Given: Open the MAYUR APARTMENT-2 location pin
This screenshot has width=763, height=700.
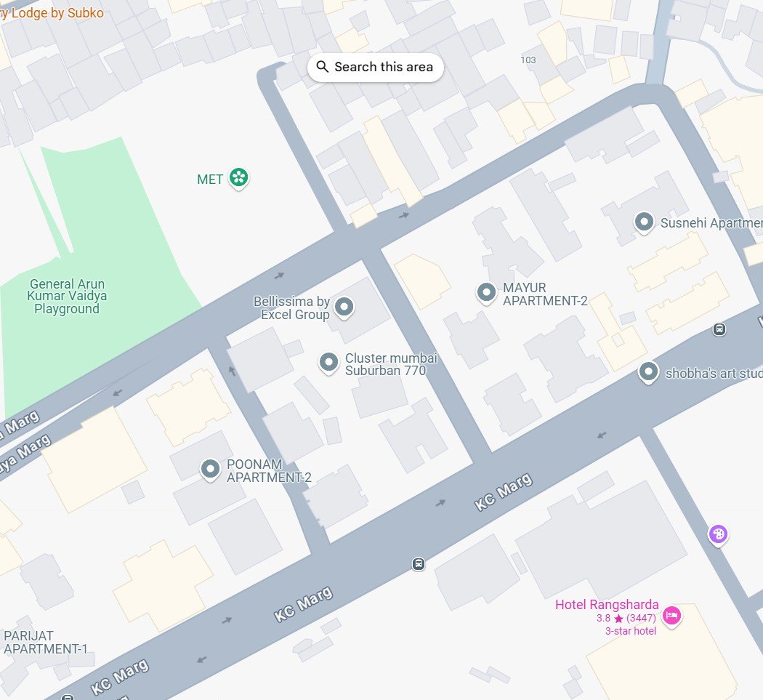Looking at the screenshot, I should tap(486, 294).
